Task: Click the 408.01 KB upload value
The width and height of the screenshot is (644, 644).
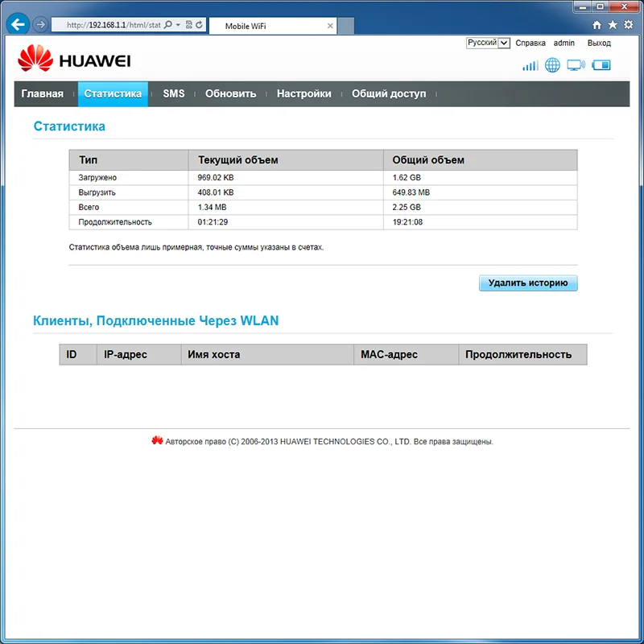Action: 216,192
